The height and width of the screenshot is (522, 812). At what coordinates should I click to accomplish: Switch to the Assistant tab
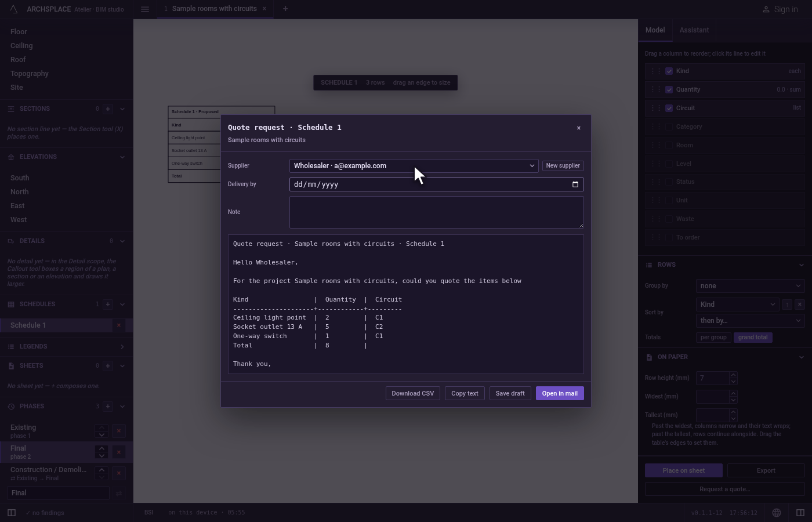tap(694, 30)
